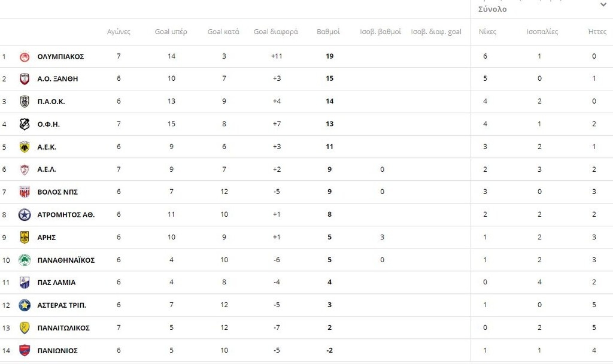Viewport: 613px width, 364px height.
Task: Click the ΑΡΗΣ team name
Action: [x=47, y=238]
